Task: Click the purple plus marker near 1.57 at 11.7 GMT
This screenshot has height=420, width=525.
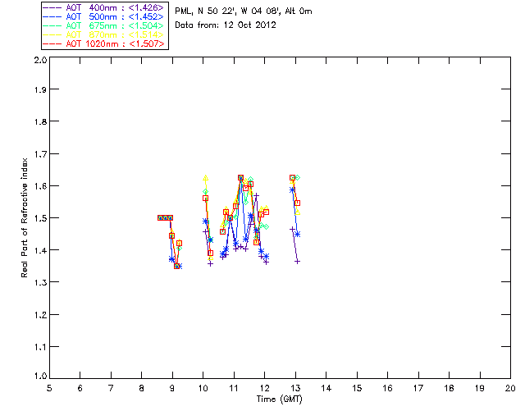Action: click(x=257, y=195)
